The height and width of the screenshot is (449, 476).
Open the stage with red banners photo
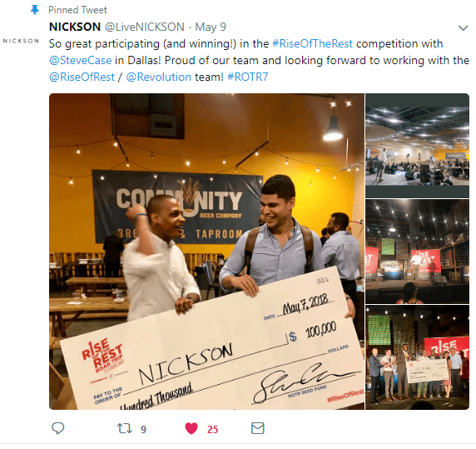coord(417,252)
